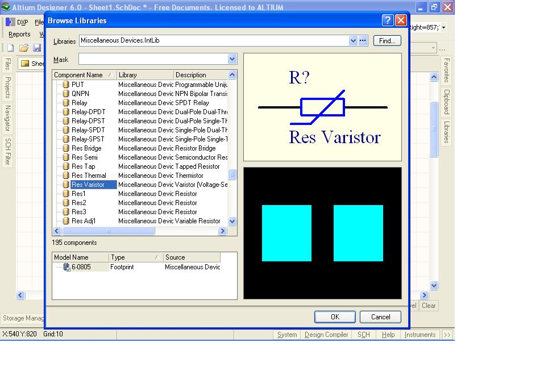The width and height of the screenshot is (540, 392).
Task: Open the SCH Filter side panel
Action: pos(7,152)
